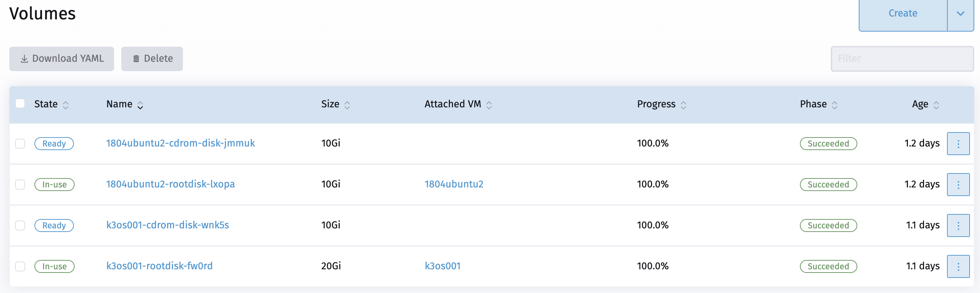Open the 1804ubuntu2 attached VM link
This screenshot has height=293, width=980.
(454, 184)
